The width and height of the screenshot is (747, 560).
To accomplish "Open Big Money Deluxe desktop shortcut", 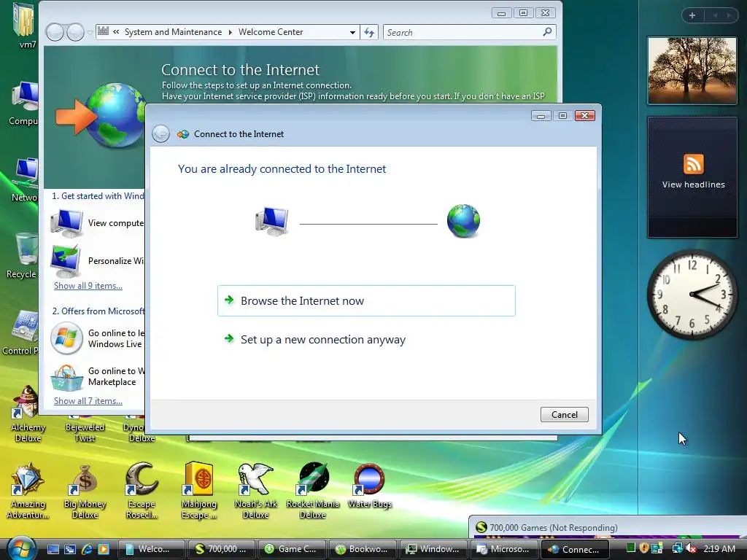I will pyautogui.click(x=85, y=491).
